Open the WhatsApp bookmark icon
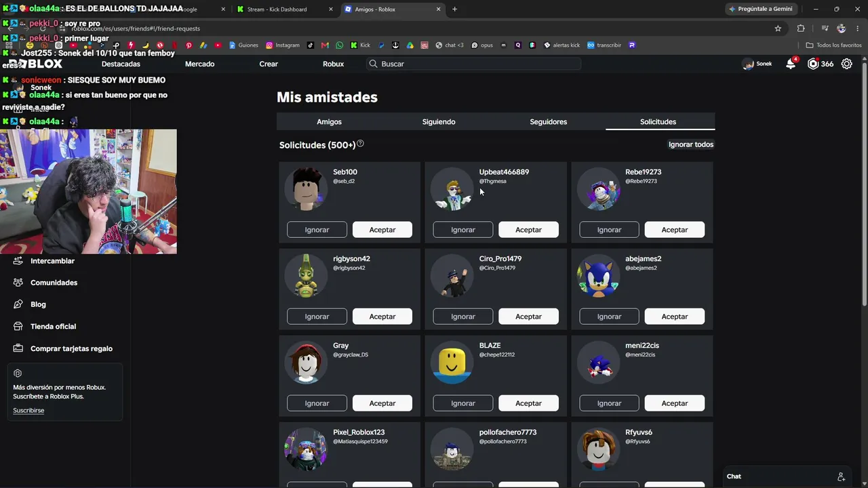Screen dimensions: 868x488 [340, 45]
